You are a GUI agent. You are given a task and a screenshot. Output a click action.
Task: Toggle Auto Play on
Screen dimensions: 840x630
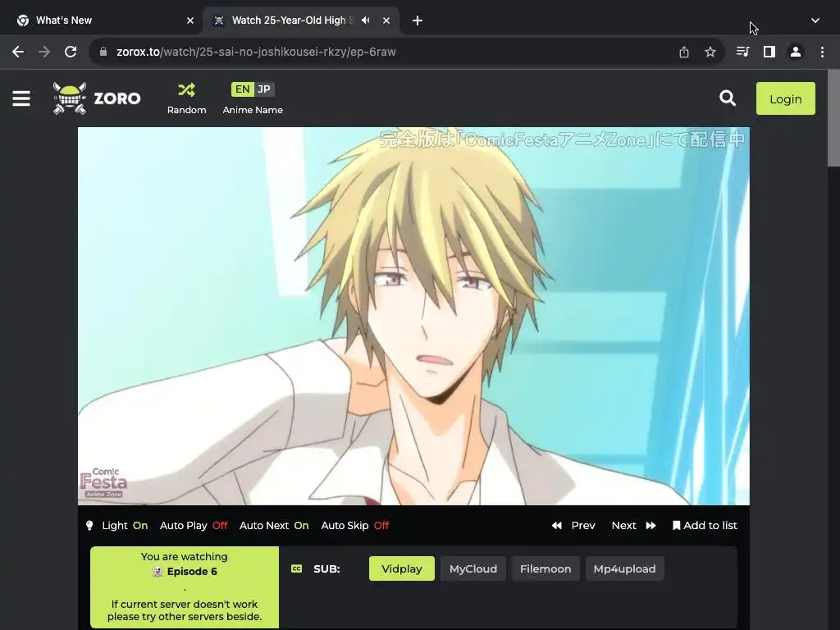pos(194,526)
